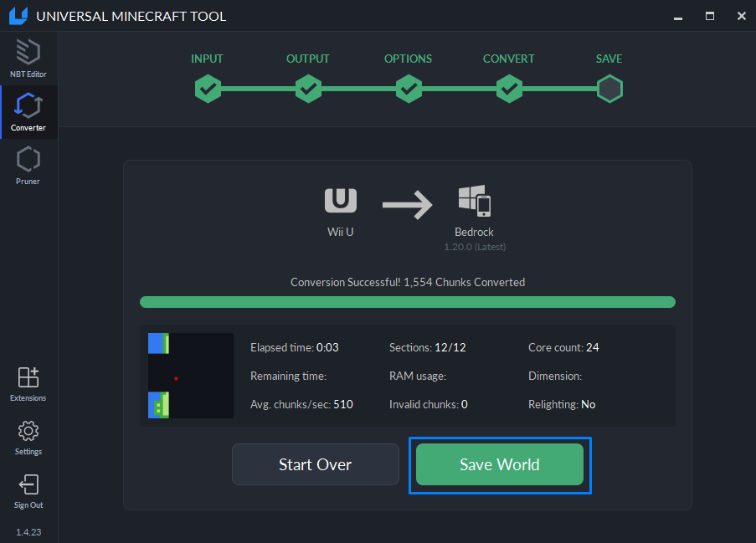This screenshot has height=543, width=756.
Task: Click the INPUT step checkmark hexagon
Action: click(208, 89)
